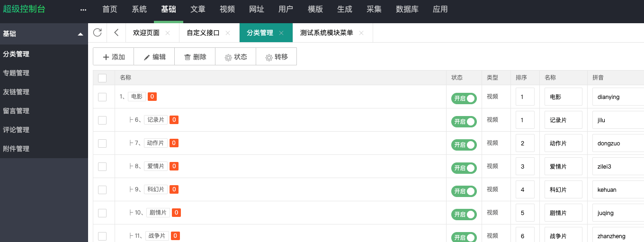Click the 添加 plus button
Viewport: 644px width, 242px height.
click(114, 57)
